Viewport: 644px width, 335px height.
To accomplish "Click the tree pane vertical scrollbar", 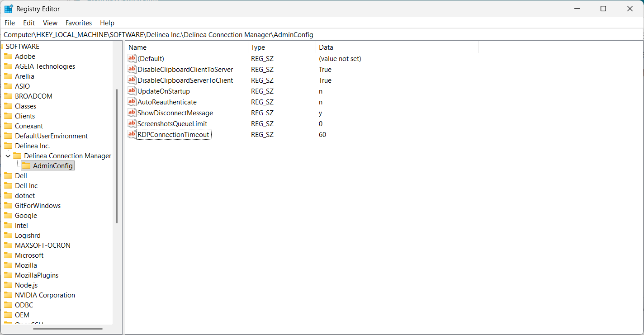I will (x=117, y=156).
